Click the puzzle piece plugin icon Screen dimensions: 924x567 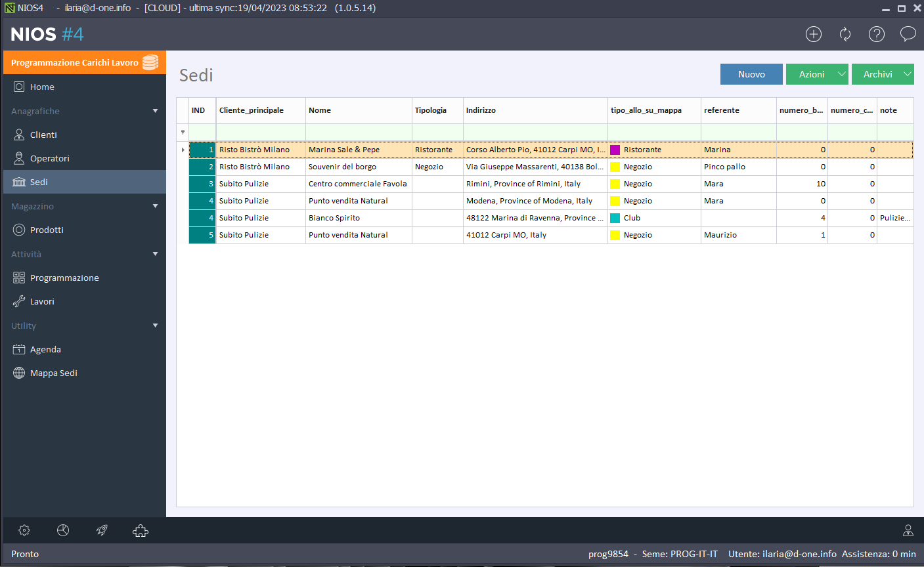(141, 530)
